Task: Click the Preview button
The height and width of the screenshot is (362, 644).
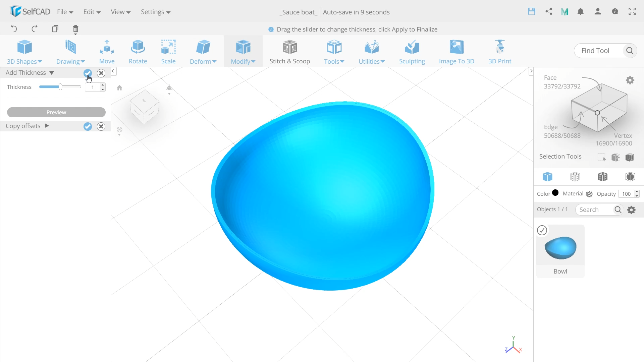Action: (x=56, y=112)
